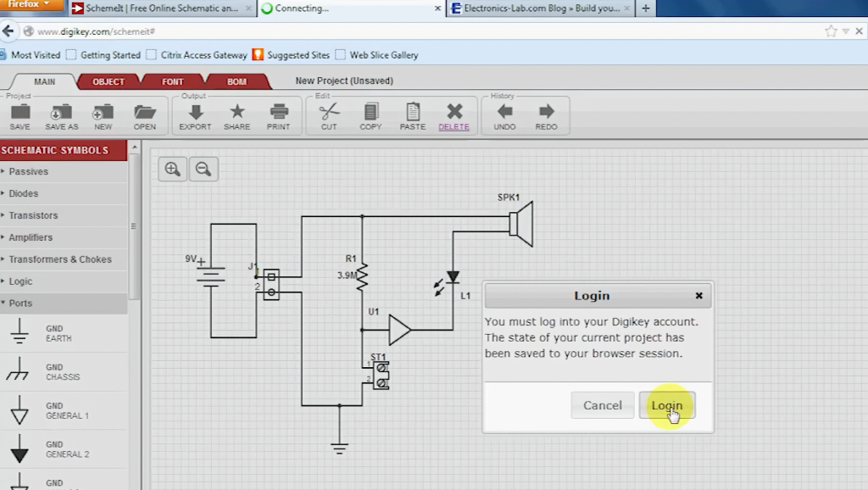Click the Paste clipboard icon

pos(413,112)
